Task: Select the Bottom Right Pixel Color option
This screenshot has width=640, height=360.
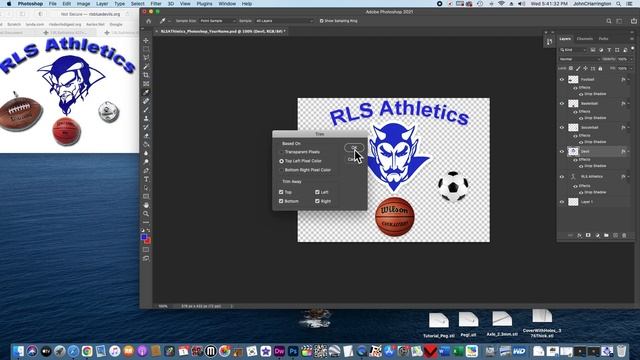Action: point(281,170)
